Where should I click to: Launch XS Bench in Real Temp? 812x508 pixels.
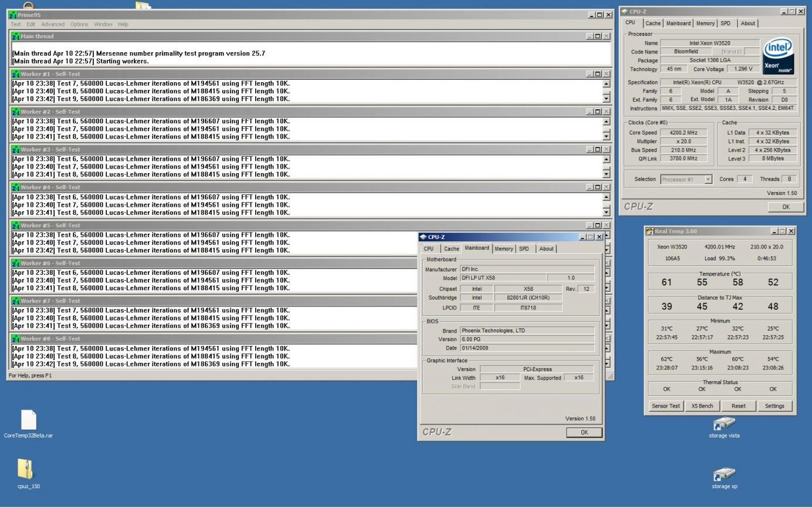tap(702, 406)
